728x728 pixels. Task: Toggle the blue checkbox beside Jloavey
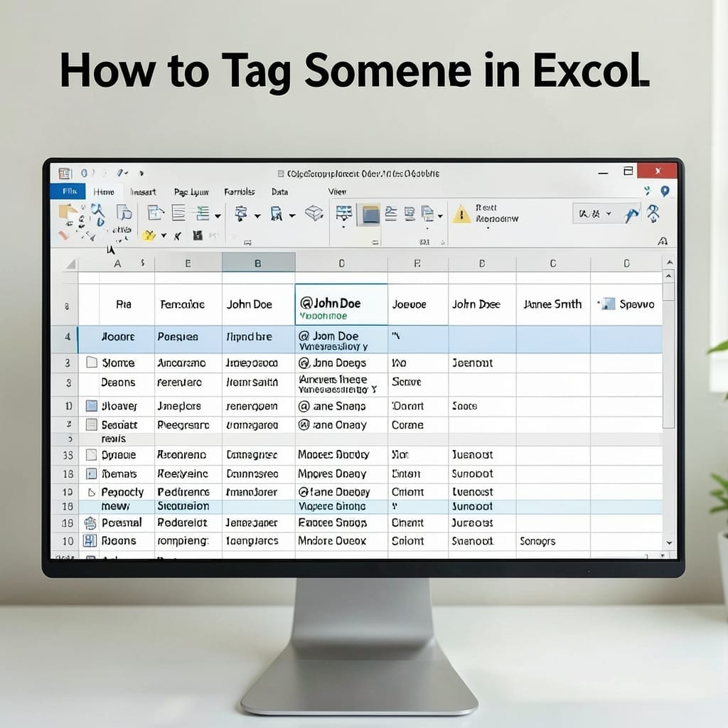[92, 406]
